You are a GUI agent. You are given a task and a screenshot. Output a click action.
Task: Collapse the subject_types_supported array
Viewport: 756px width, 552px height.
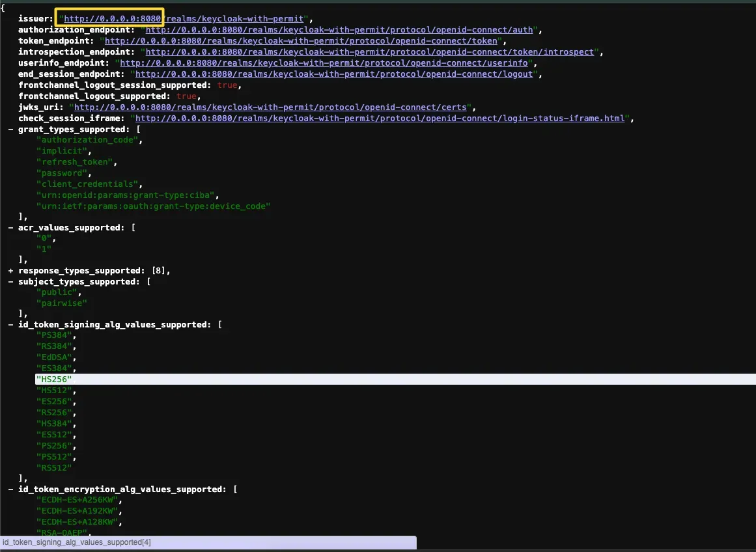coord(11,282)
